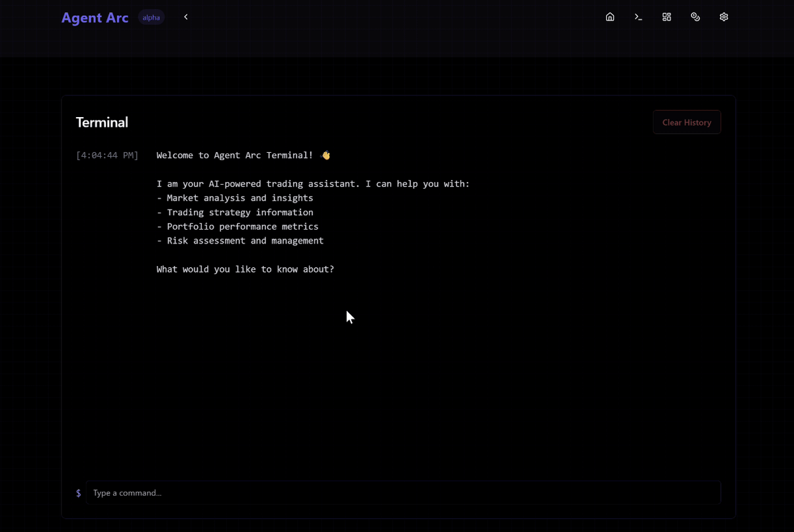Click 'What would you like to know about?'

pyautogui.click(x=245, y=269)
